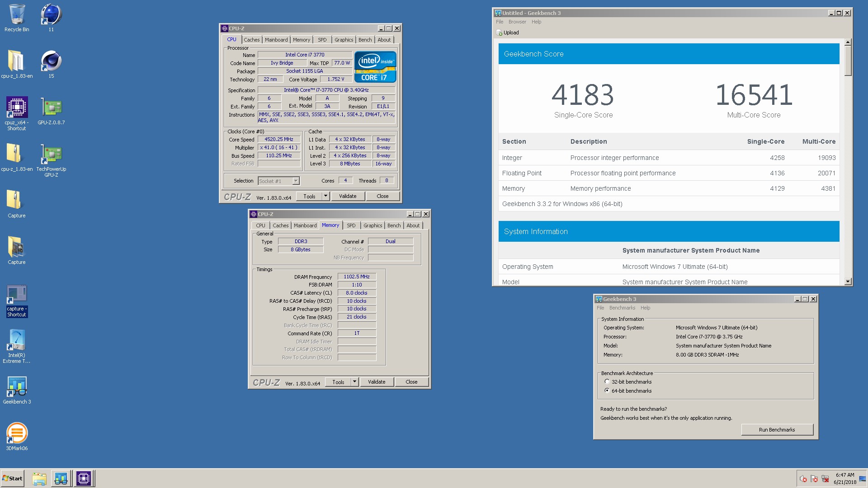Expand Tools dropdown arrow in CPU-Z Memory window
The width and height of the screenshot is (868, 488).
point(354,382)
